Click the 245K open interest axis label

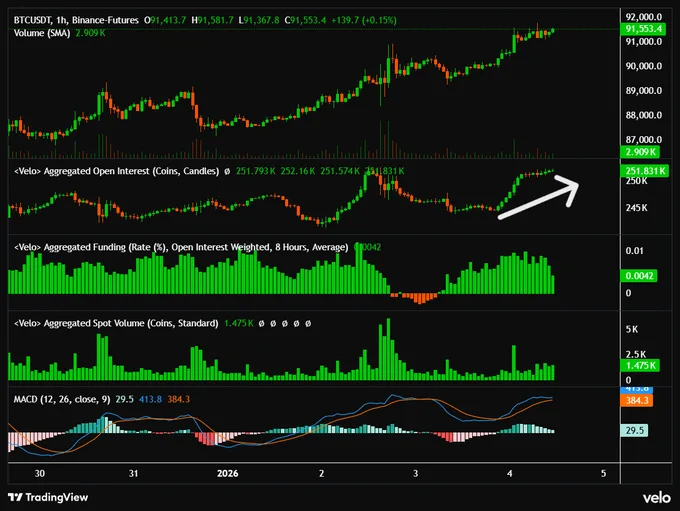click(x=636, y=208)
